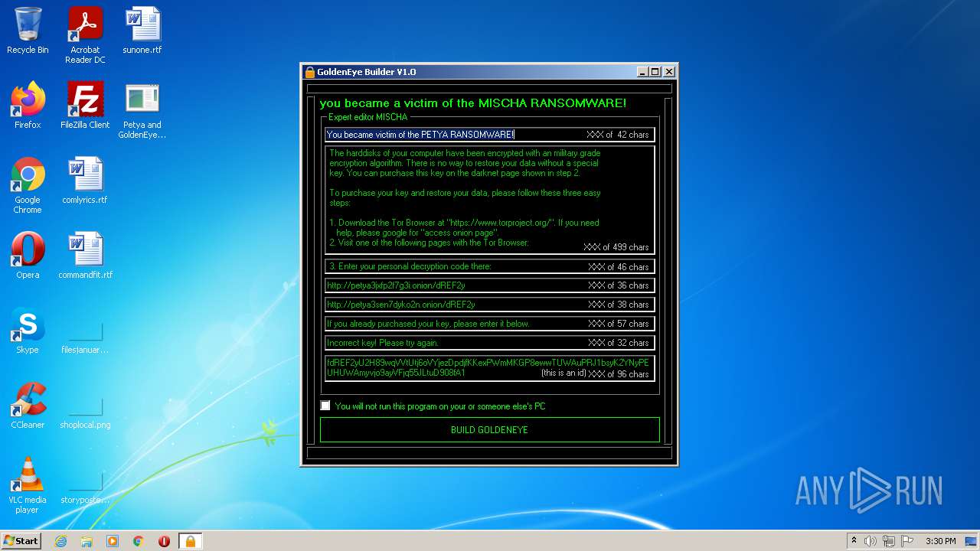Click into the ransom message body text area
The image size is (980, 551).
tap(490, 200)
